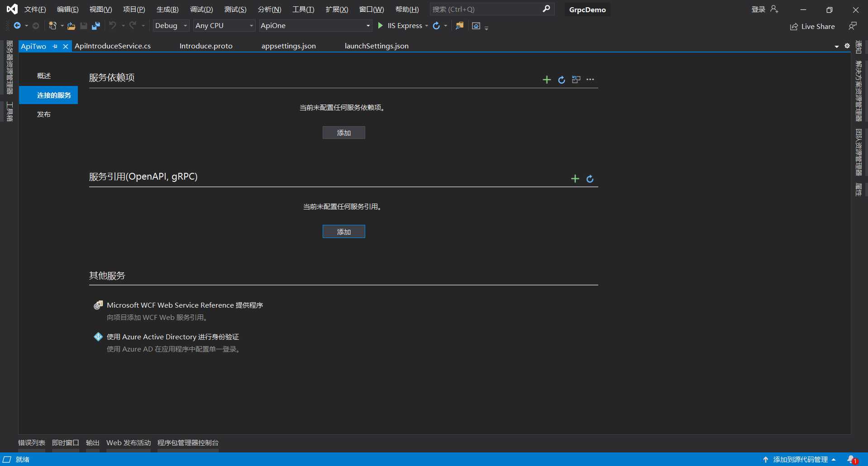Start debugging with the green play icon

point(381,26)
